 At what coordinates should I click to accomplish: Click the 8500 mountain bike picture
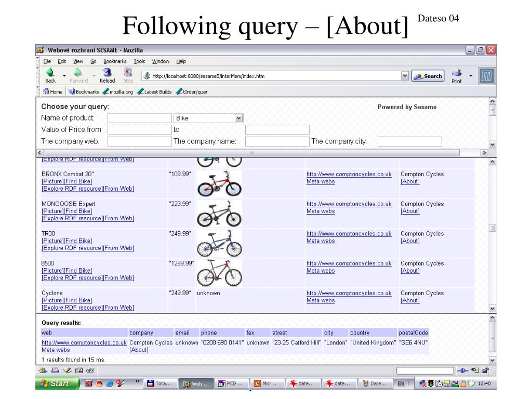click(219, 273)
